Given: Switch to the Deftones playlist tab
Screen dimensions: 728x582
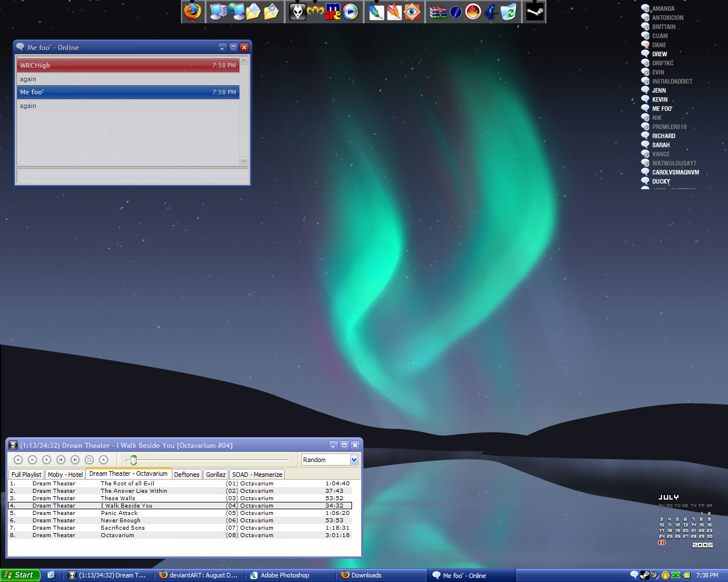Looking at the screenshot, I should pyautogui.click(x=187, y=475).
